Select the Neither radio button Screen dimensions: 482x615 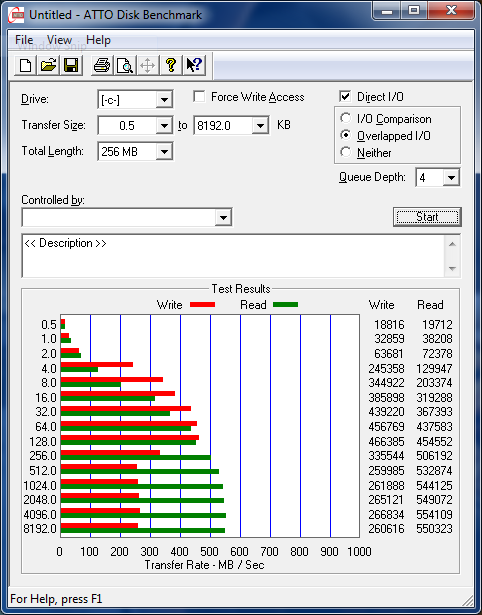[x=346, y=152]
